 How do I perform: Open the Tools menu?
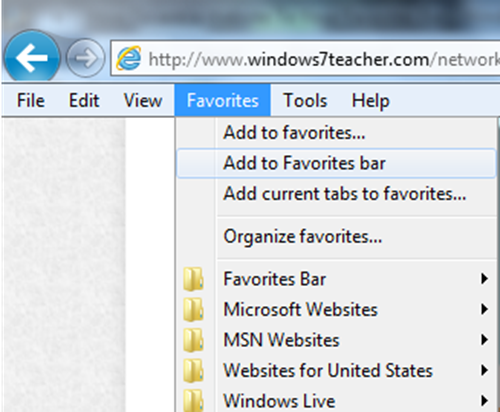pyautogui.click(x=305, y=100)
